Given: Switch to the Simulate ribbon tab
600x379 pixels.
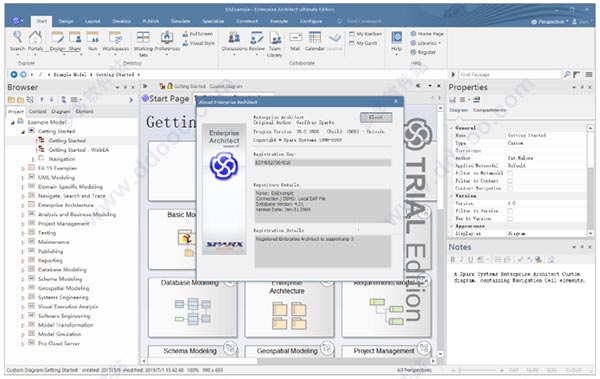Looking at the screenshot, I should [181, 21].
